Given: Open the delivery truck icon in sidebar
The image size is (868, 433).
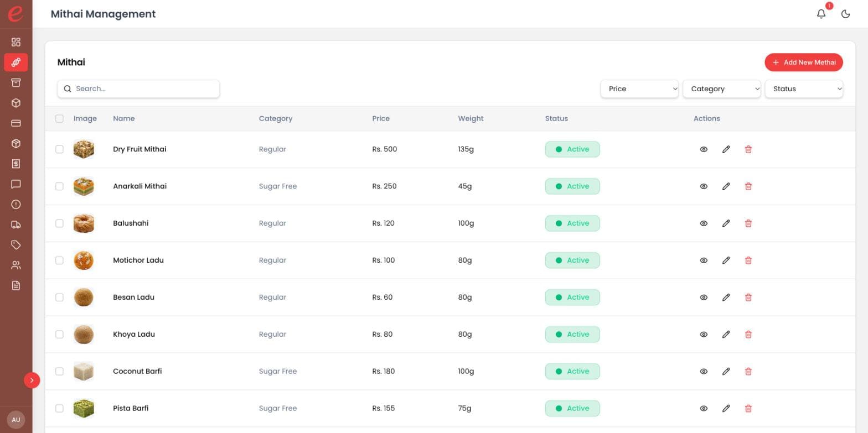Looking at the screenshot, I should [16, 225].
